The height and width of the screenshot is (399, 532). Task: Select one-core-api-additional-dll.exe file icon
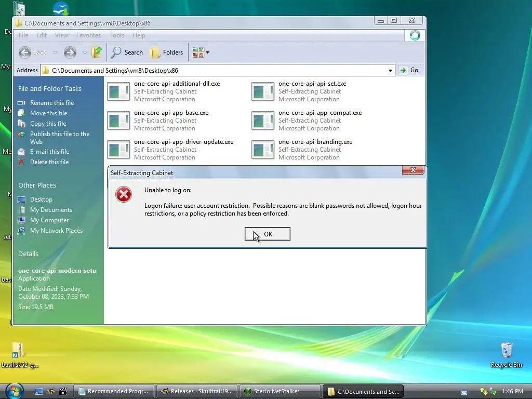coord(118,91)
